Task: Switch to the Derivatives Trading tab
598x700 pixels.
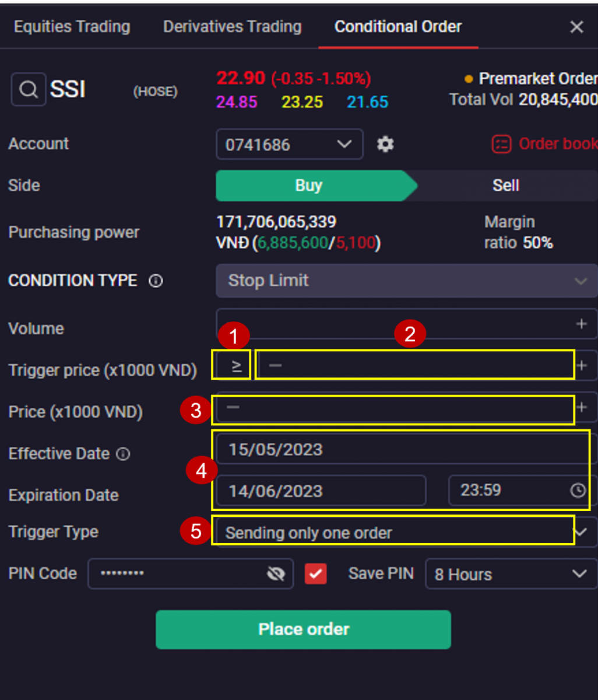Action: point(233,26)
